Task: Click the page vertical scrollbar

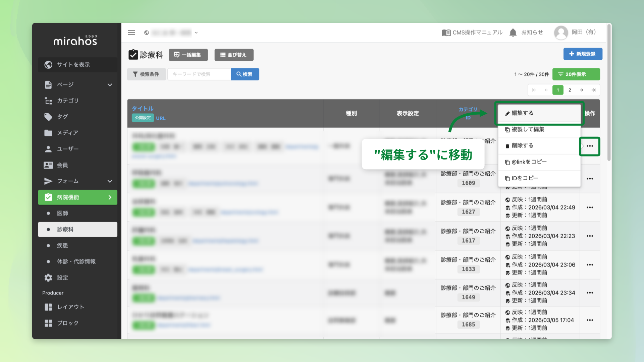Action: [x=609, y=92]
